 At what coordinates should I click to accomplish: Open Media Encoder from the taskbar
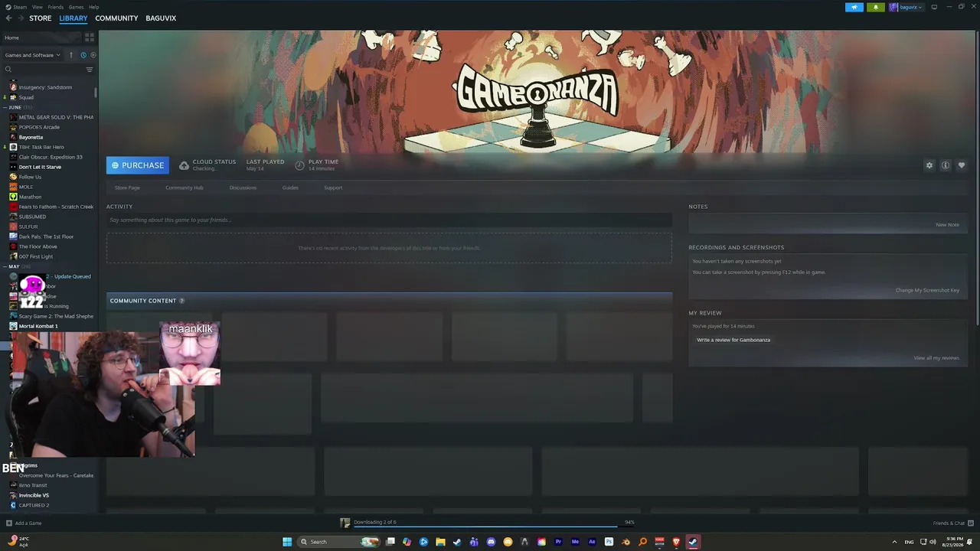coord(575,542)
